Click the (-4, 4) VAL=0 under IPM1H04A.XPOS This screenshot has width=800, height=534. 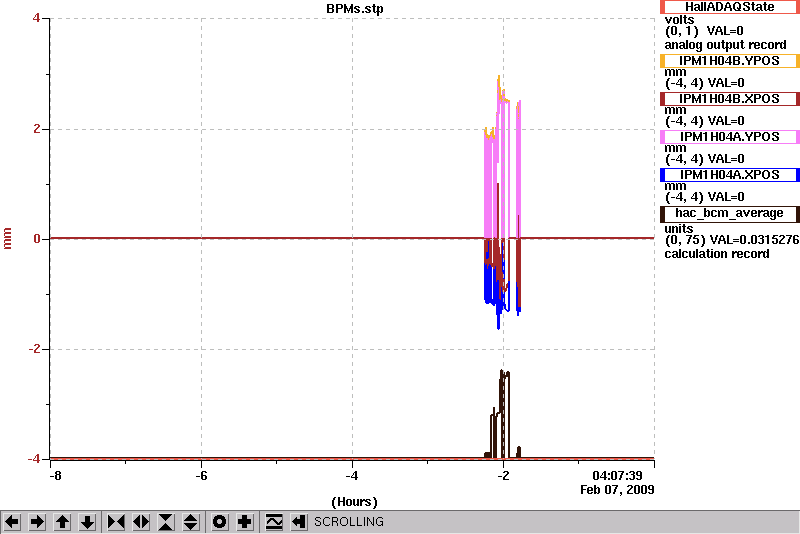pyautogui.click(x=705, y=197)
